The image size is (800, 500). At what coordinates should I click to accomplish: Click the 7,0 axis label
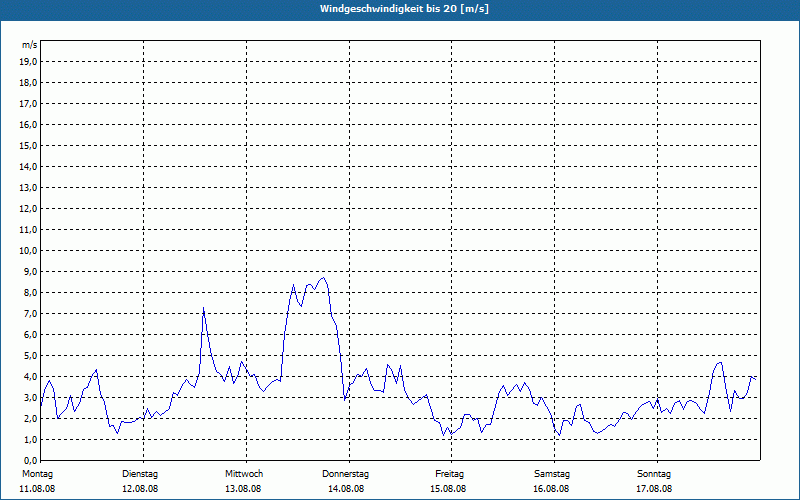31,314
